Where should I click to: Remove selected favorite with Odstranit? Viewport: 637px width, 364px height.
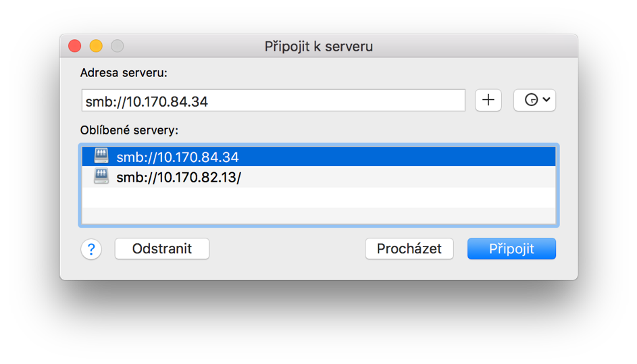pos(162,249)
